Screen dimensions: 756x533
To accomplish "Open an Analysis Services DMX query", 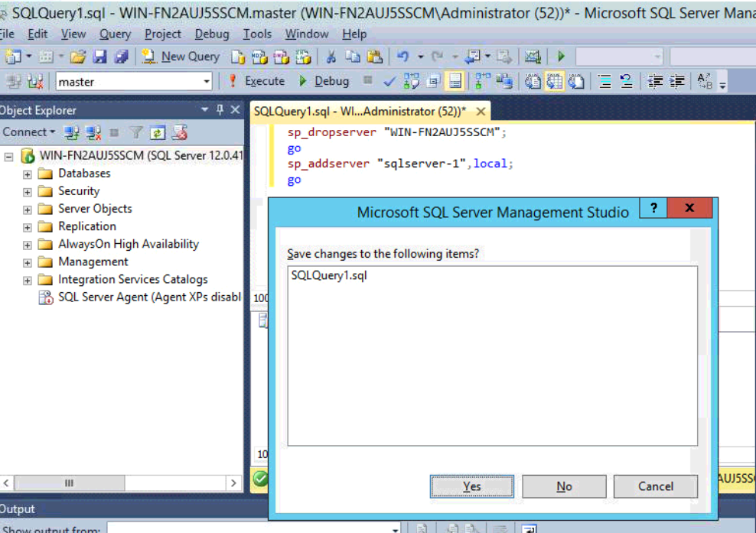I will [x=281, y=57].
